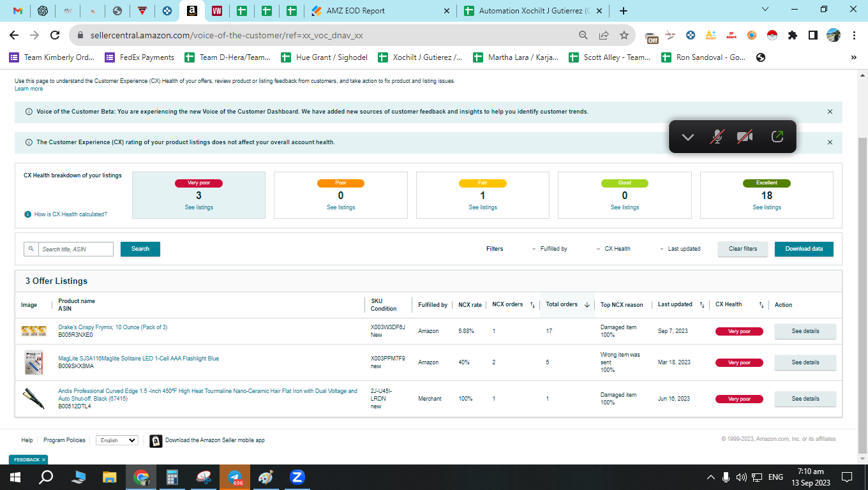Switch to the ChatGPT pinned tab
868x490 pixels.
tap(43, 11)
